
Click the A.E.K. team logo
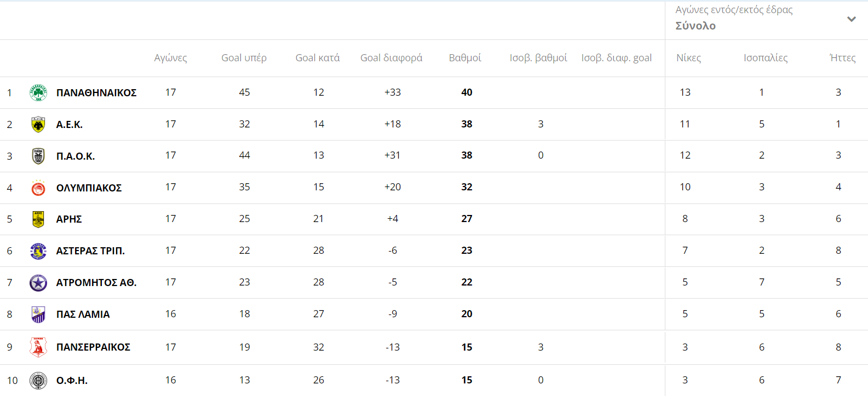(x=38, y=125)
